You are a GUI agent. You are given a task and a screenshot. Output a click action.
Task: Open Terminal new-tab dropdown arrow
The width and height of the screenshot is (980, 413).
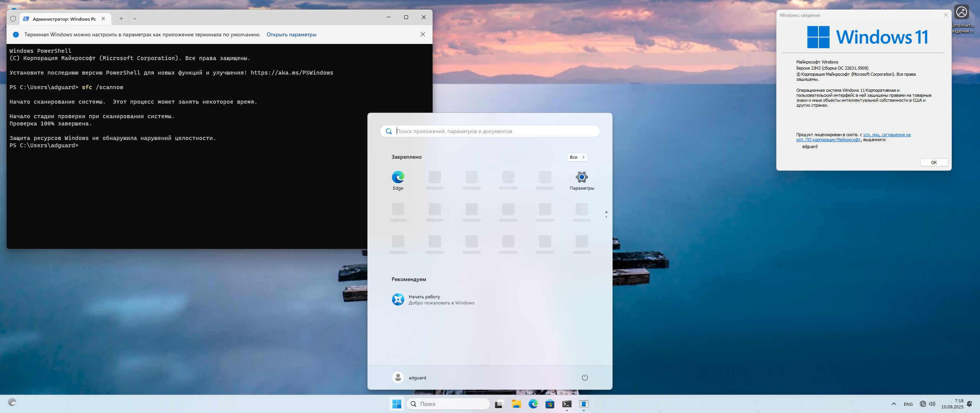pyautogui.click(x=134, y=19)
